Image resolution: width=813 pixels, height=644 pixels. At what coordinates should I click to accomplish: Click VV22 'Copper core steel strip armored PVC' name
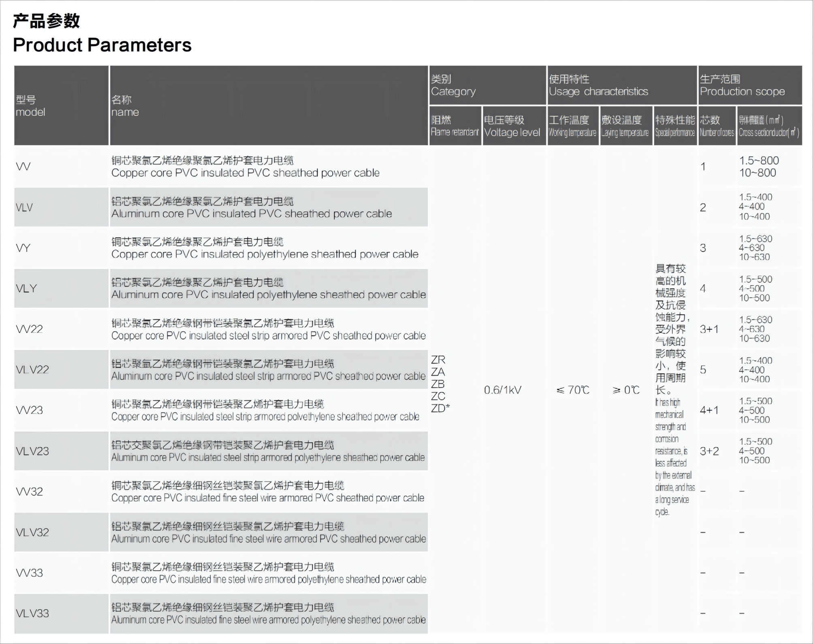[269, 336]
